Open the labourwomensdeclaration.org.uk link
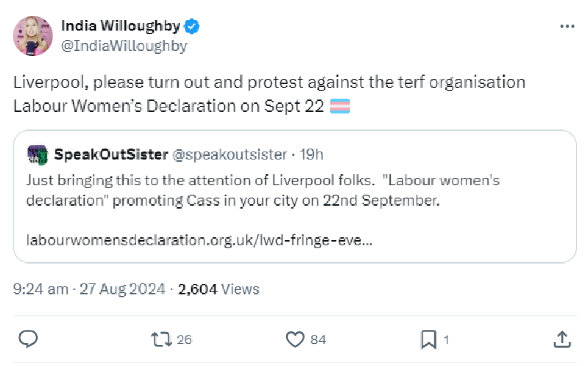588x366 pixels. [199, 240]
